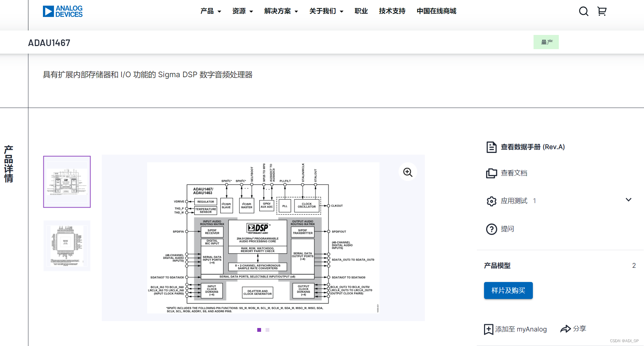644x346 pixels.
Task: Select the second carousel dot indicator
Action: coord(267,330)
